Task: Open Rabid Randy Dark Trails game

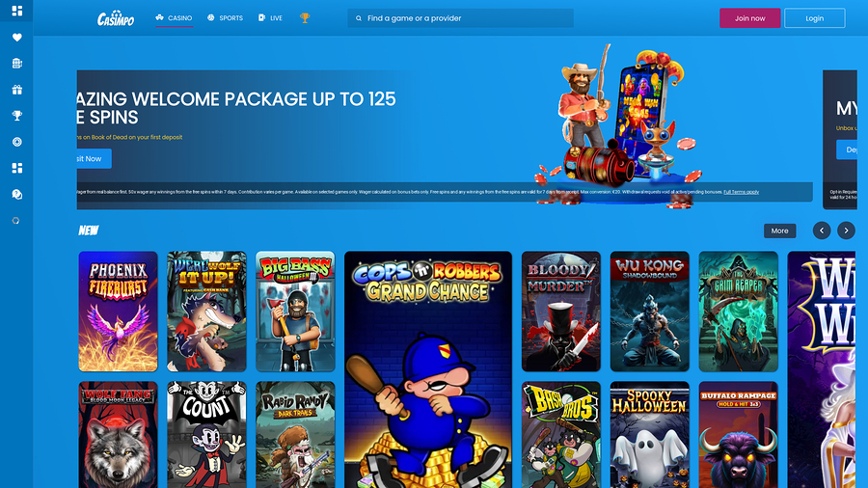Action: (295, 434)
